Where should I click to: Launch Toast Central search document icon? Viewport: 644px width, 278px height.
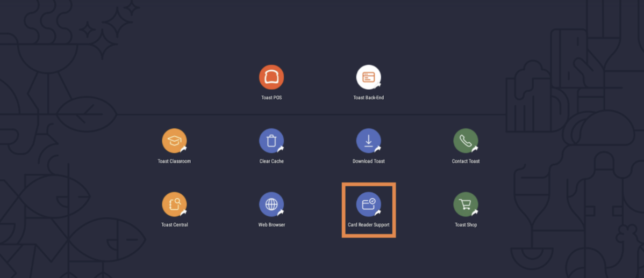click(x=174, y=204)
